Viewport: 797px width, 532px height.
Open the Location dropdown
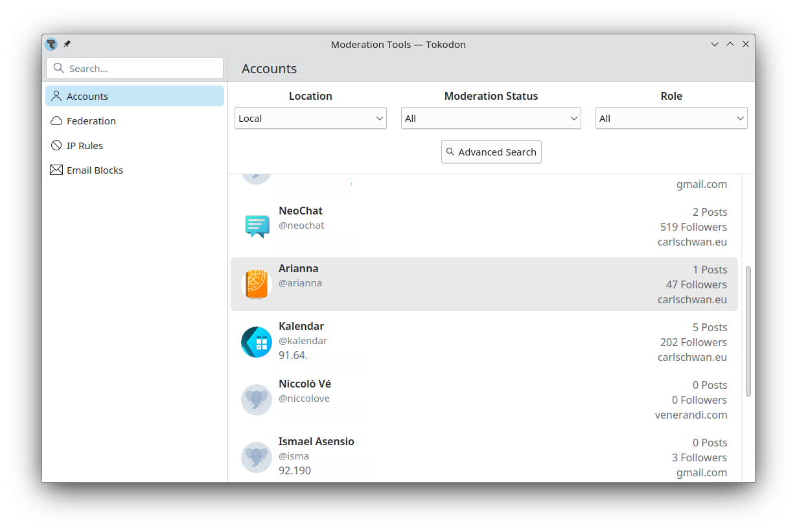[x=310, y=119]
